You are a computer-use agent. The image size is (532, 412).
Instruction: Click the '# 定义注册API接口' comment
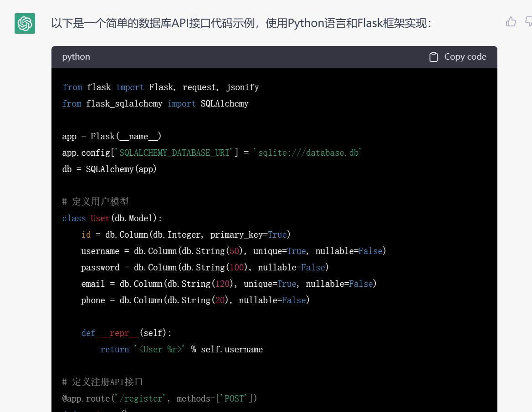pos(102,382)
